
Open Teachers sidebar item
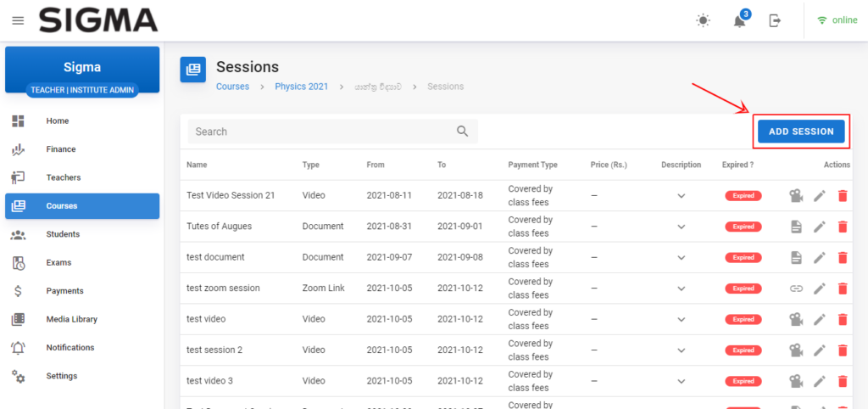pyautogui.click(x=82, y=177)
